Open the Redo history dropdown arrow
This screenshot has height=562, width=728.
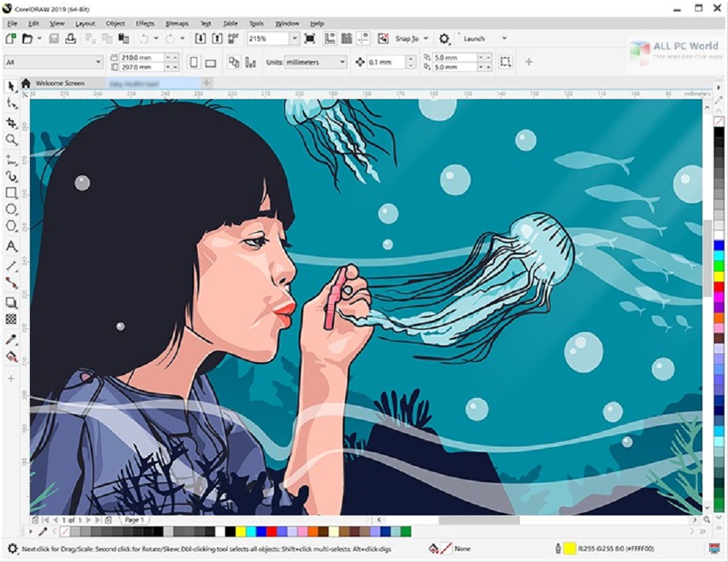click(183, 39)
